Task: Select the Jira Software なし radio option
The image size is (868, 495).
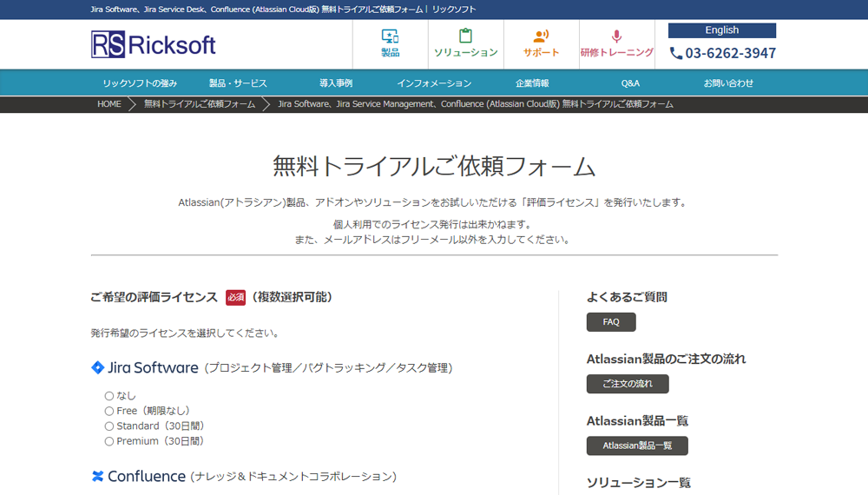Action: (x=109, y=396)
